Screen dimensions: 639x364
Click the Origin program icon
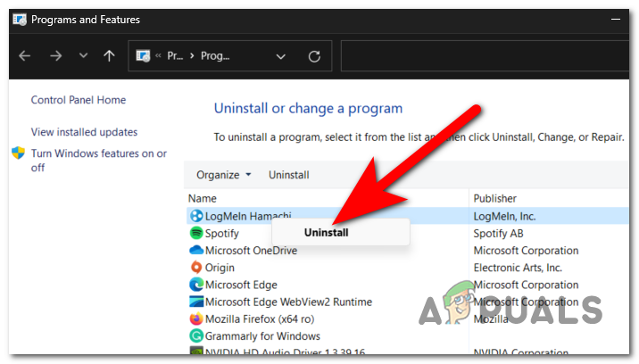[196, 268]
